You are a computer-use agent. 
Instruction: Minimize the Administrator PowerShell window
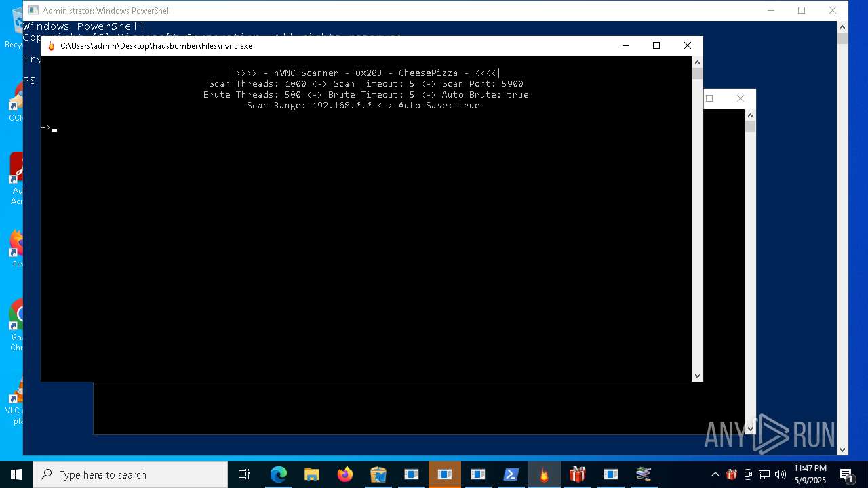click(x=771, y=10)
